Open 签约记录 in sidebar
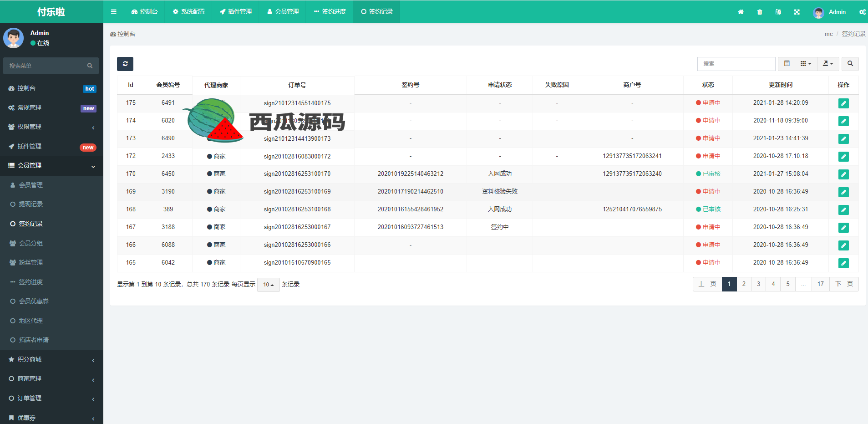 [51, 224]
